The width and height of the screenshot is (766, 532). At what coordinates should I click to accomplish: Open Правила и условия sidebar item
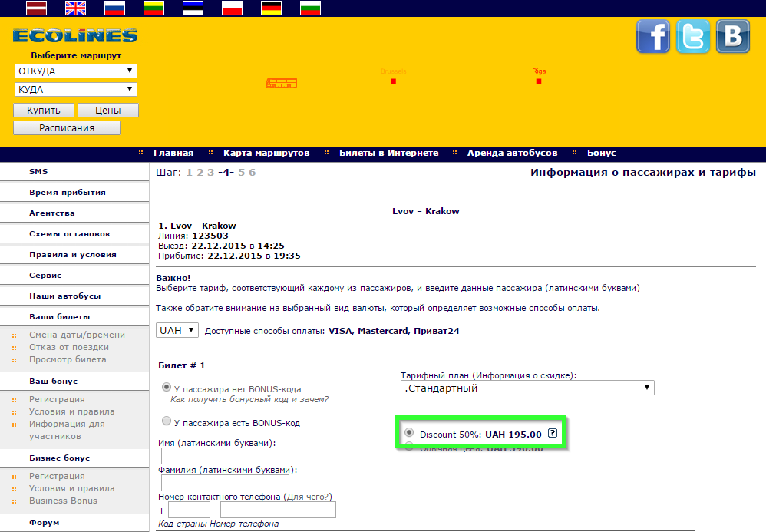pyautogui.click(x=74, y=255)
